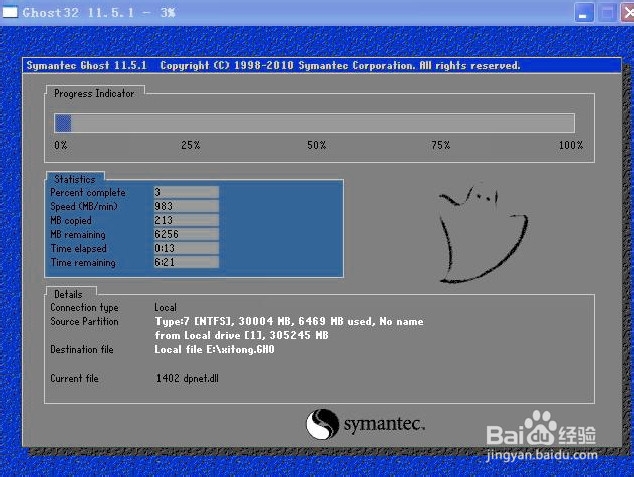
Task: Click the Source Partition Type:7 NTFS line
Action: [x=289, y=321]
